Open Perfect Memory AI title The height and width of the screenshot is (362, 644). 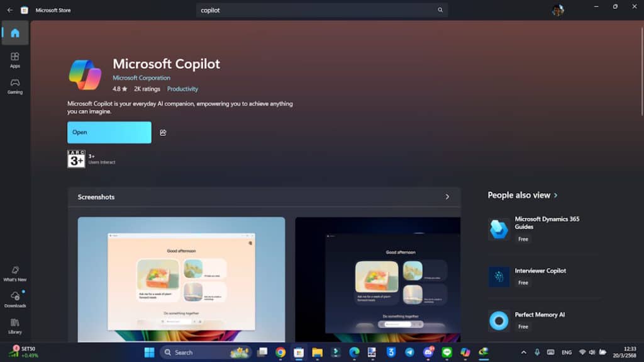(x=540, y=315)
